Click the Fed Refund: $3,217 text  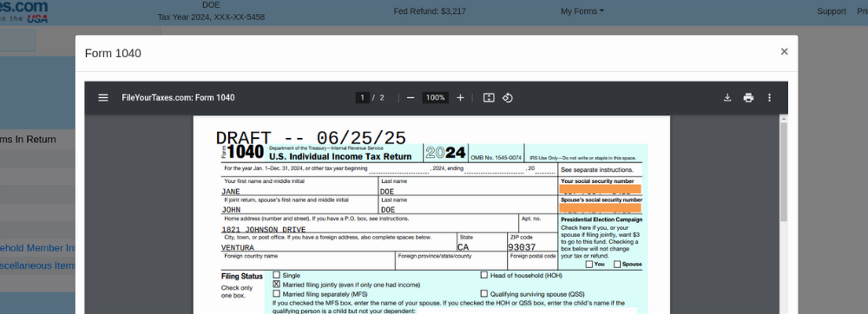pyautogui.click(x=430, y=11)
